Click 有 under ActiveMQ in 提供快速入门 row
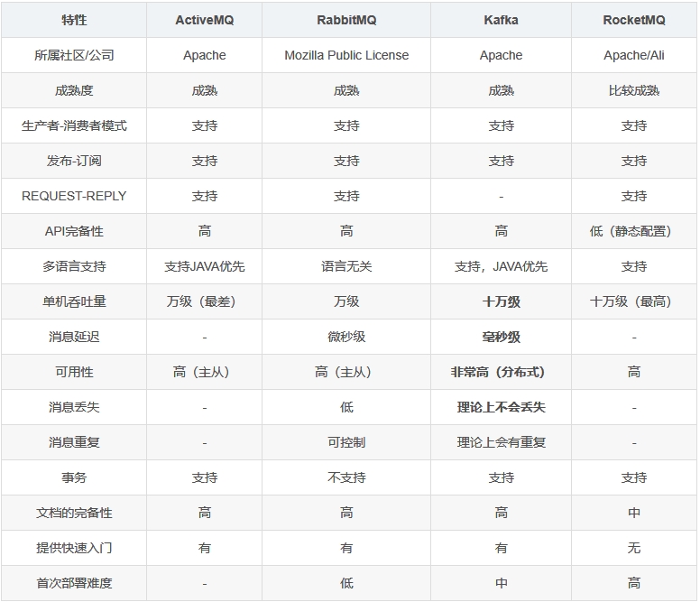Viewport: 700px width, 602px height. pyautogui.click(x=205, y=548)
